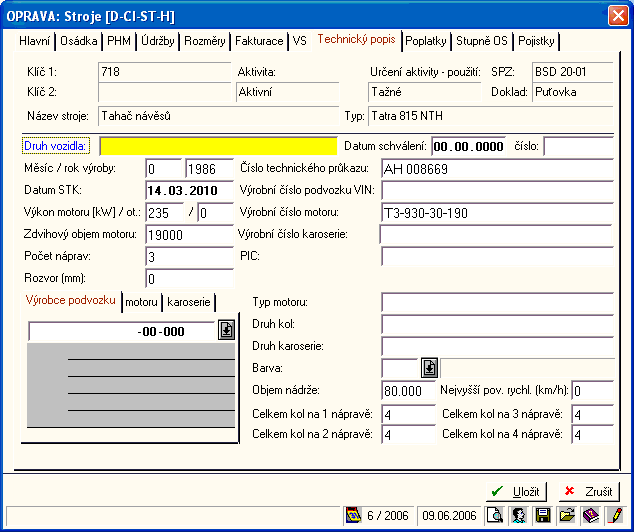The image size is (634, 532).
Task: Click the Počet náprav field
Action: [x=189, y=256]
